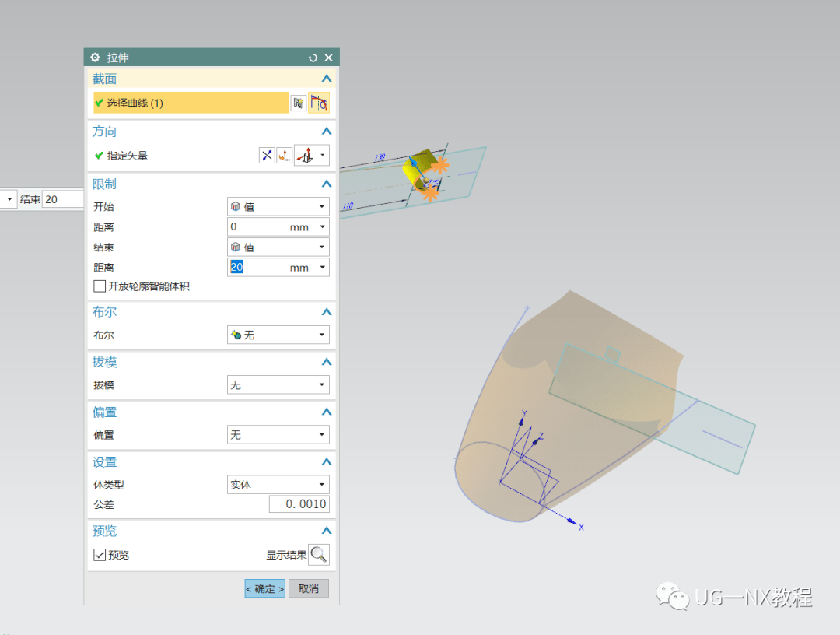Reset the 拉伸 dialog values
The image size is (840, 635).
[x=313, y=58]
